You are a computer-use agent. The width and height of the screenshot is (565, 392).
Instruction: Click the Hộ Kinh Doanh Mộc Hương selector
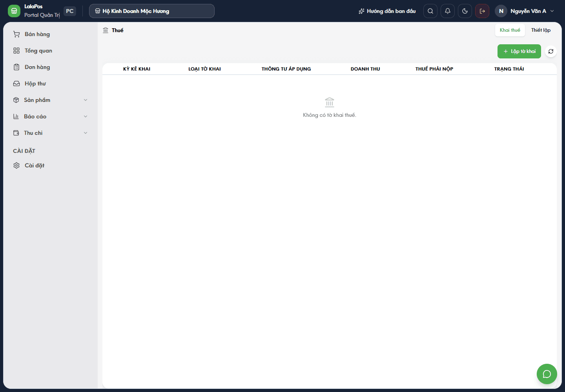(x=152, y=11)
